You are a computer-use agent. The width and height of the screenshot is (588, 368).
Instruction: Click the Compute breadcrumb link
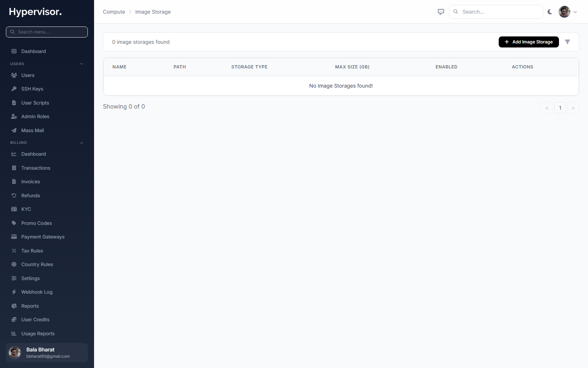point(114,12)
